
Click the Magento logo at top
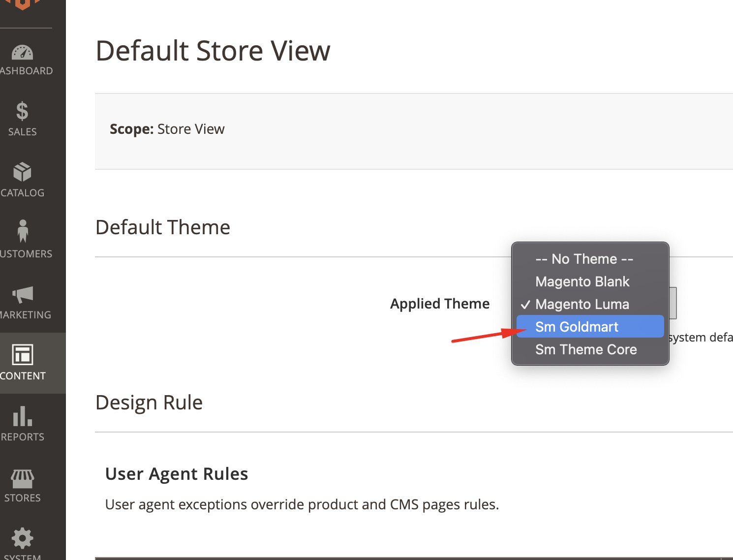coord(22,5)
